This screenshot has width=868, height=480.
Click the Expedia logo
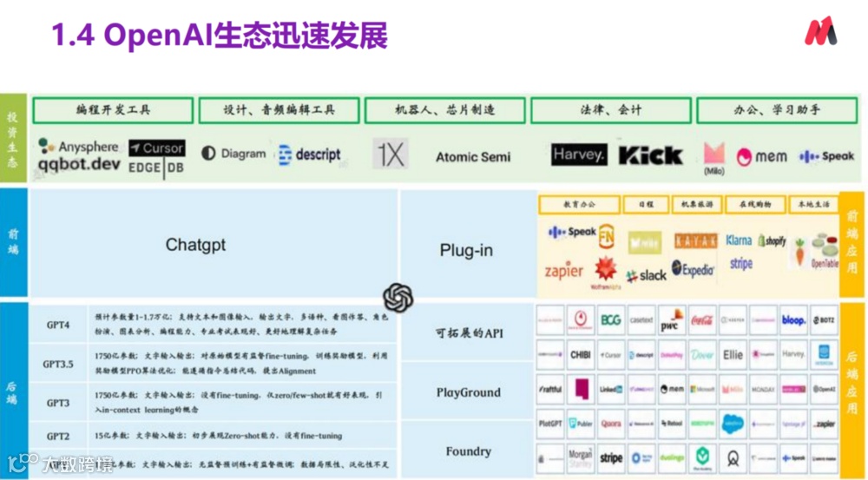(693, 270)
